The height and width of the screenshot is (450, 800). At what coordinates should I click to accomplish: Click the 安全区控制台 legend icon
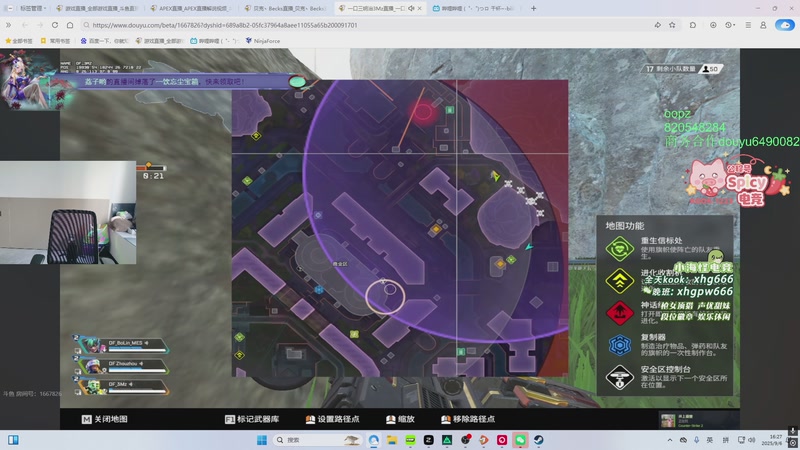pos(620,377)
